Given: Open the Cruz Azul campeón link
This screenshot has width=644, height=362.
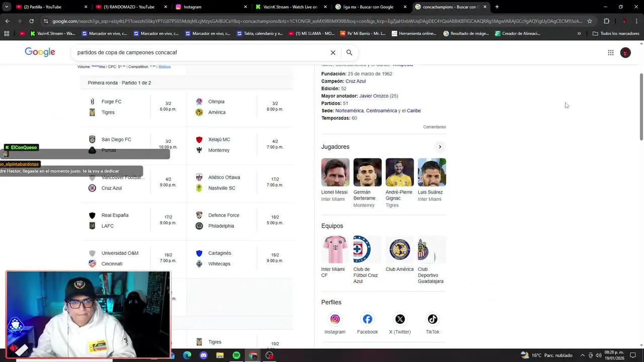Looking at the screenshot, I should (x=356, y=81).
